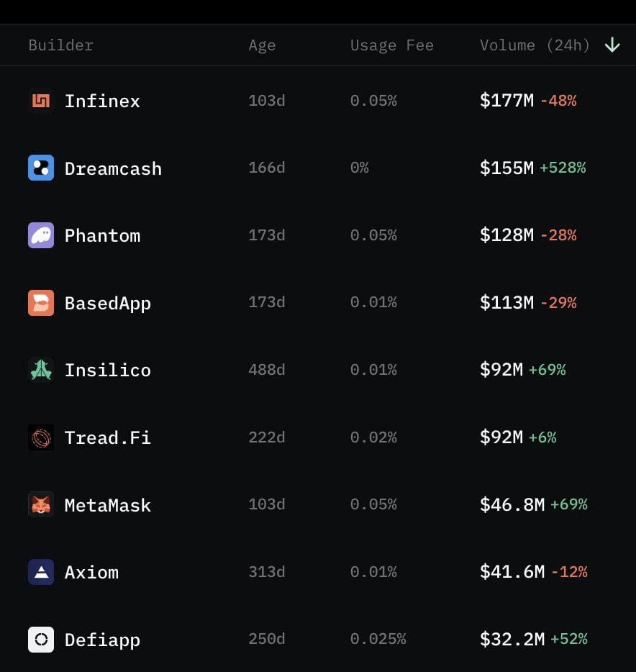
Task: Sort the list by Age column
Action: (x=262, y=45)
